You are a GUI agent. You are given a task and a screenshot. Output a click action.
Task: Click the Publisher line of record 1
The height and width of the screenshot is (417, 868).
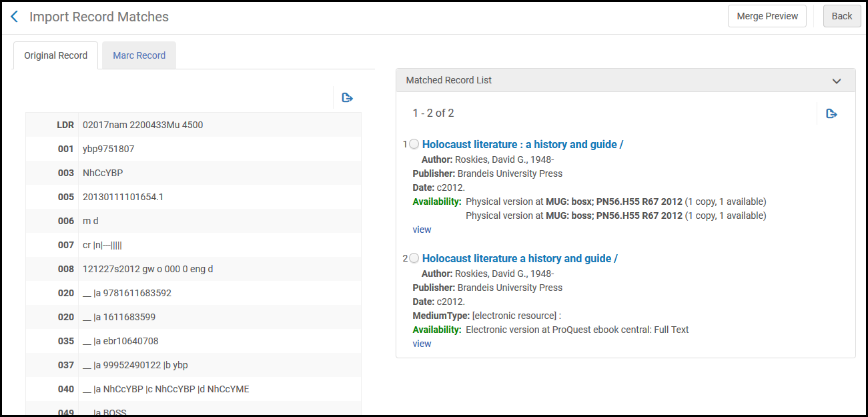[487, 173]
